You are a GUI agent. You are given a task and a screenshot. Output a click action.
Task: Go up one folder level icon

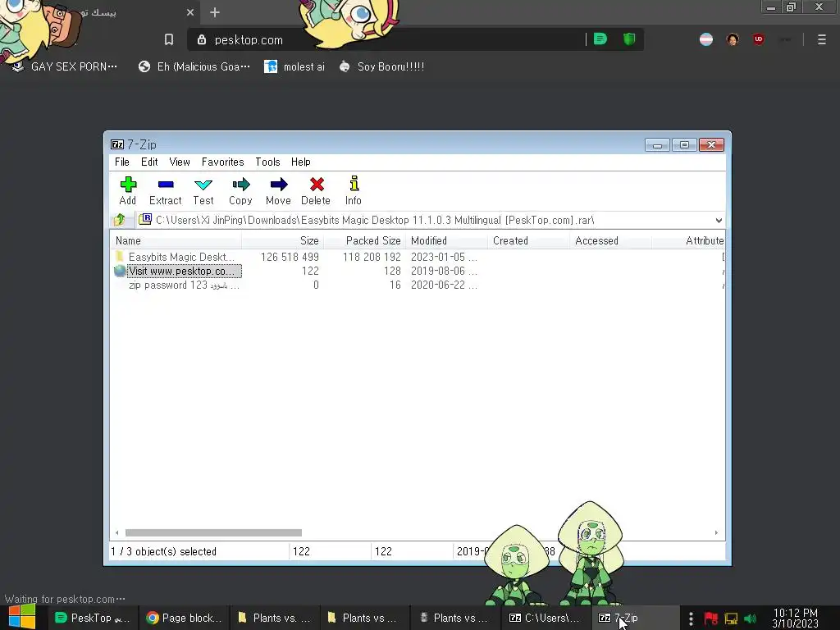120,220
